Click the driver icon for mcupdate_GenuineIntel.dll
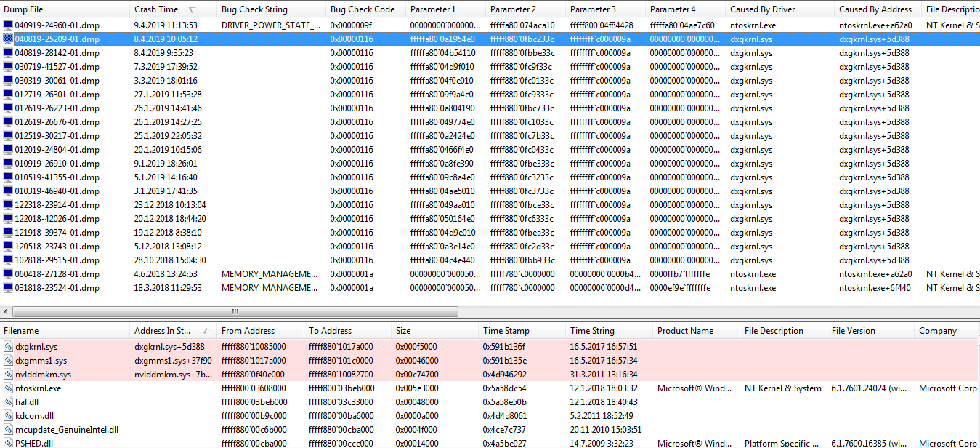980x448 pixels. click(x=8, y=430)
